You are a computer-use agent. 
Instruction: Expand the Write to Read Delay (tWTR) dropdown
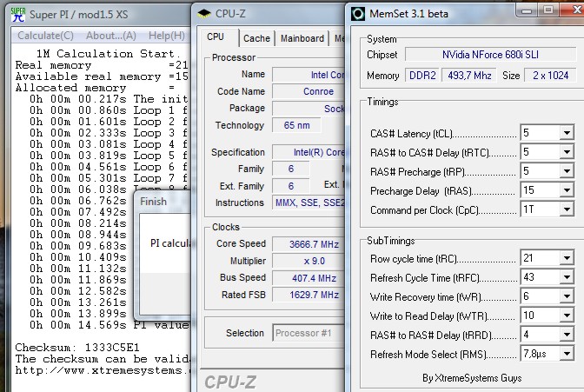(x=567, y=316)
